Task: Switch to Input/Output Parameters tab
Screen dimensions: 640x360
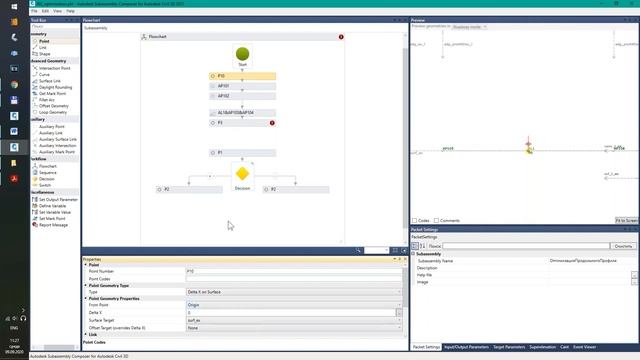Action: point(466,347)
